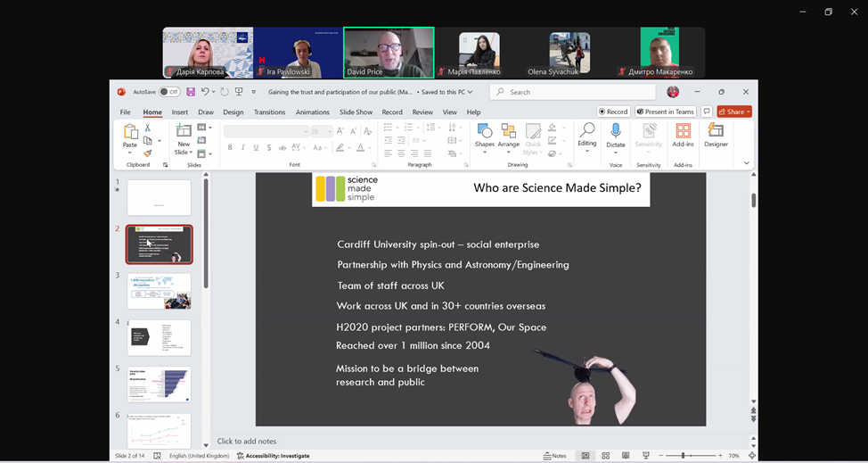
Task: Click the Record button at top right
Action: (x=613, y=112)
